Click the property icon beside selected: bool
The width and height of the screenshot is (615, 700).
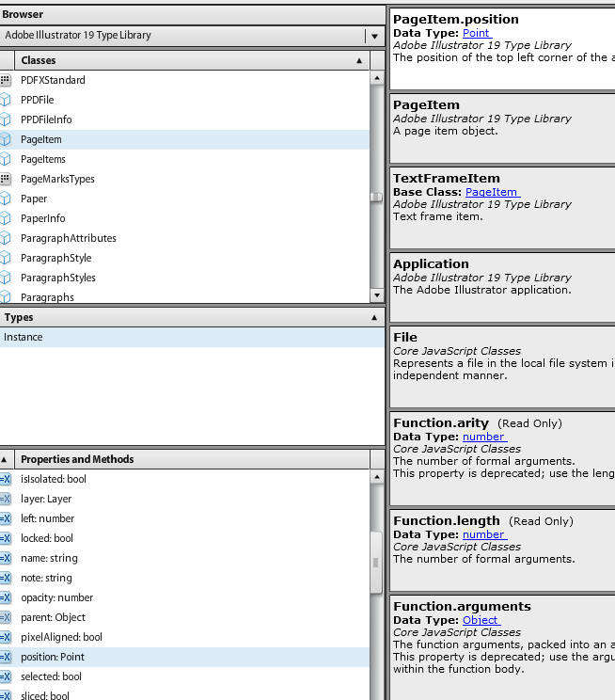click(6, 676)
